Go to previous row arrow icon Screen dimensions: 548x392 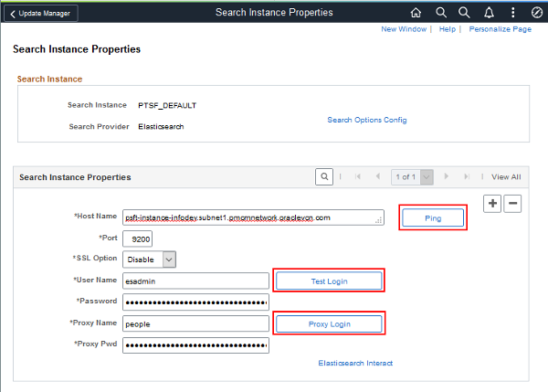378,176
